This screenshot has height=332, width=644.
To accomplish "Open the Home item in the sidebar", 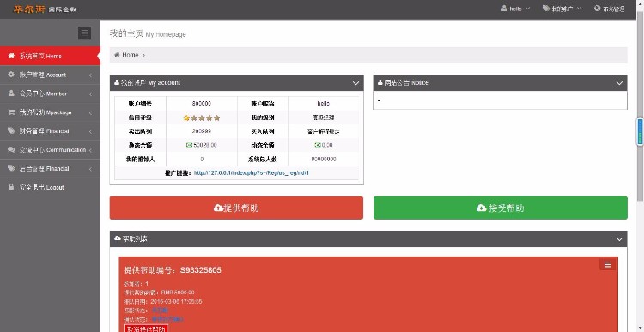I will [50, 56].
